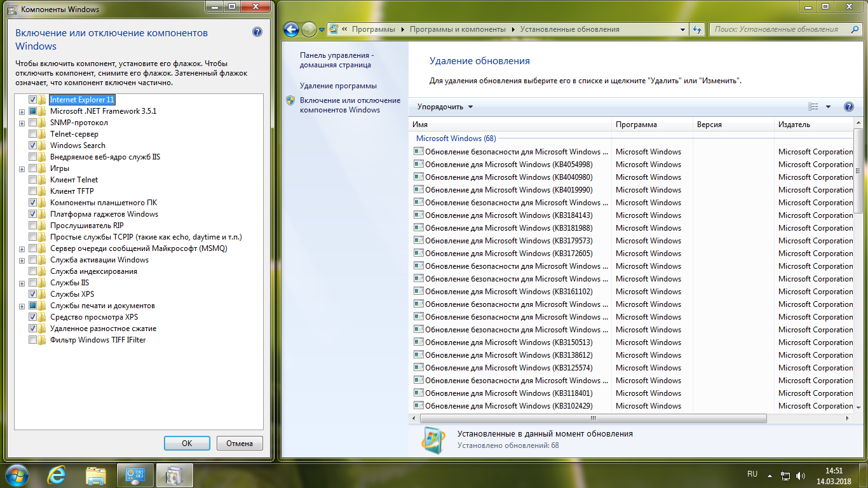Enable the Клиент TFTP checkbox
Screen dimensions: 868x488
[32, 191]
